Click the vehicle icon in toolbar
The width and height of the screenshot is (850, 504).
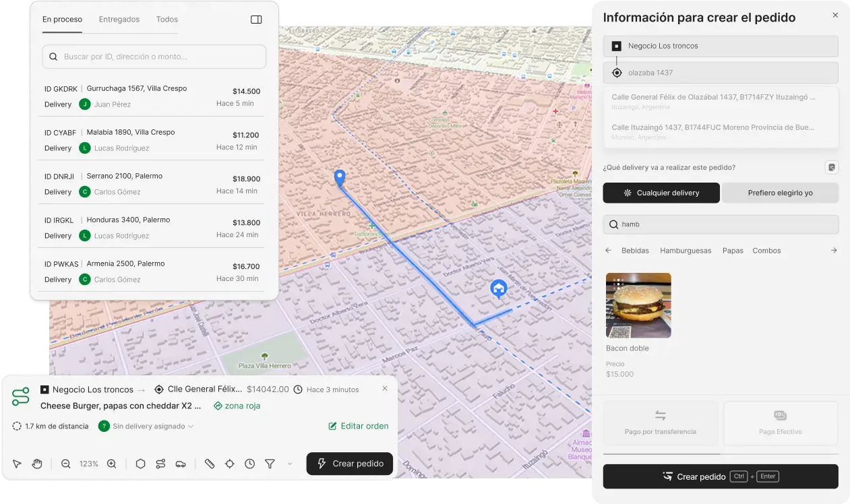click(181, 464)
